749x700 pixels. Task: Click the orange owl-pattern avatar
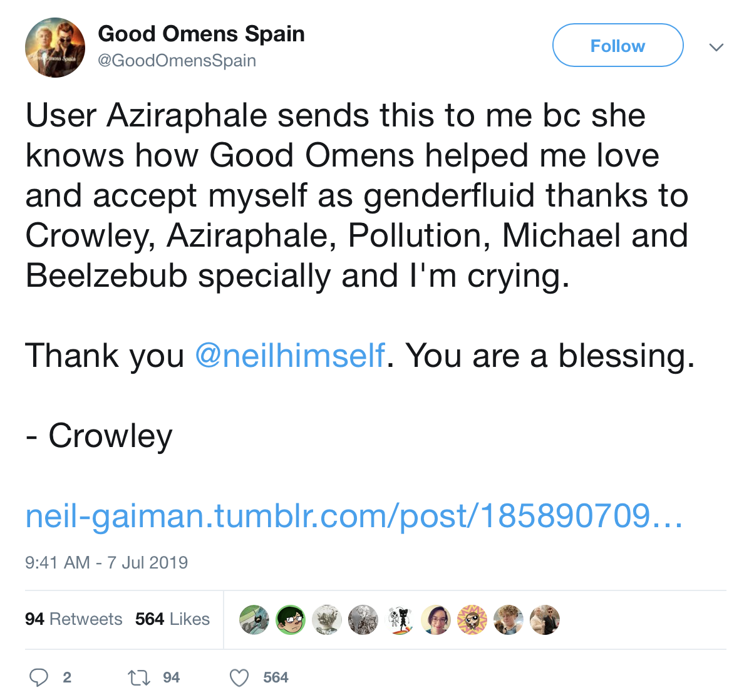(472, 620)
